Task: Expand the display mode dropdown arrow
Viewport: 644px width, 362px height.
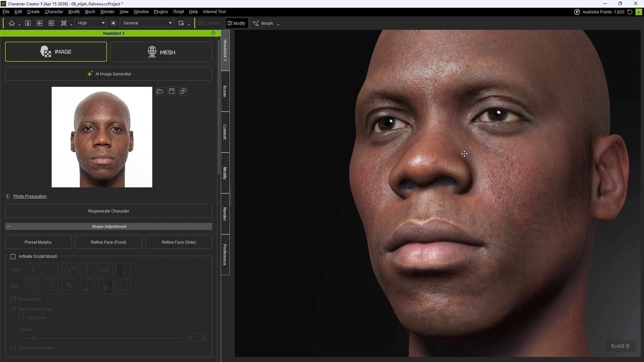Action: point(189,24)
